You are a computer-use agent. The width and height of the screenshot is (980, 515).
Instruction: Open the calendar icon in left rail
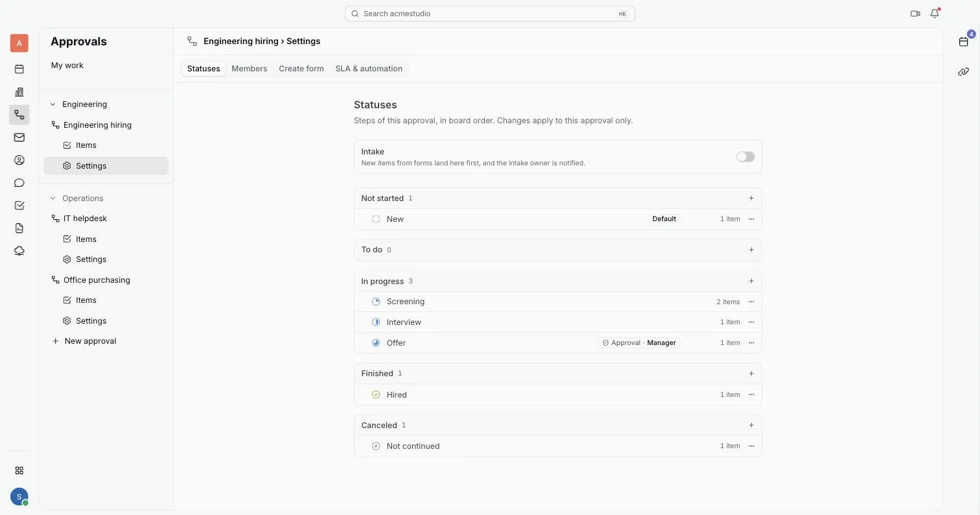point(19,69)
